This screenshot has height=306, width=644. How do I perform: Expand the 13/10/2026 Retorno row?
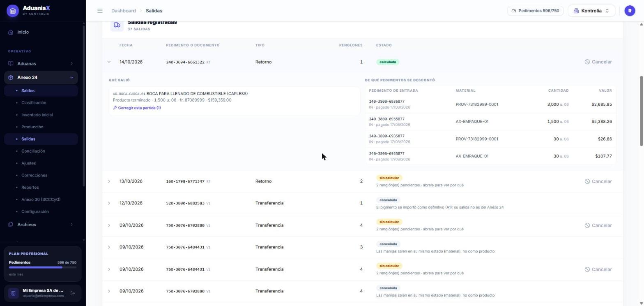pos(109,181)
